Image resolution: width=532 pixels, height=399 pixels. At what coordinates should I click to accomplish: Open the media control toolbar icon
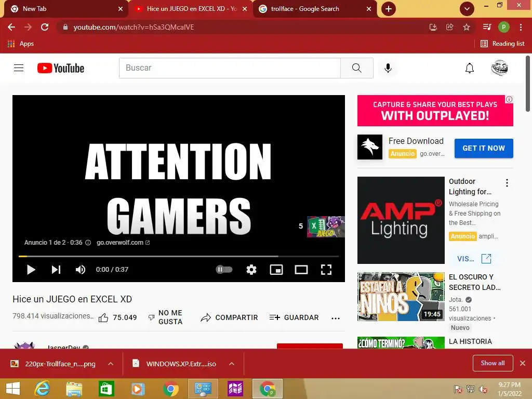coord(487,27)
